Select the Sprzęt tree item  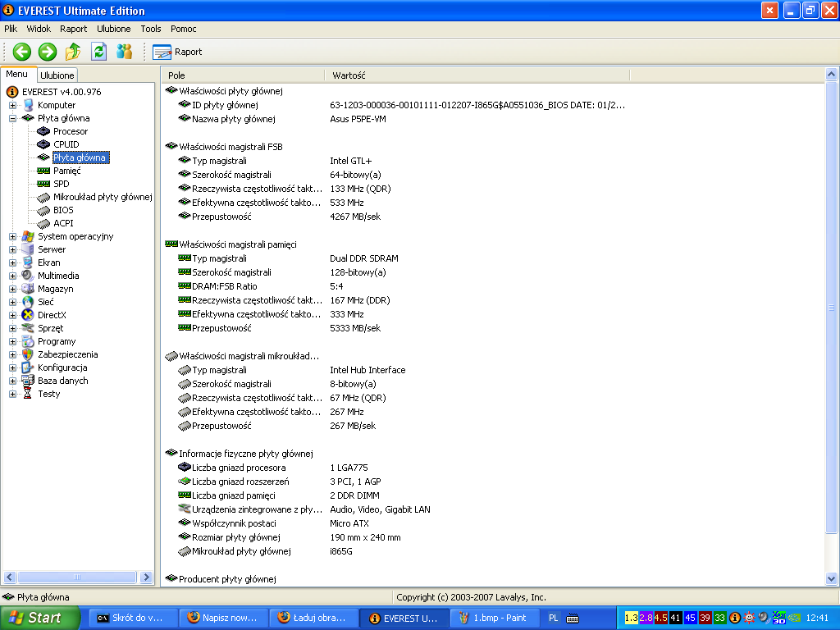pos(50,328)
